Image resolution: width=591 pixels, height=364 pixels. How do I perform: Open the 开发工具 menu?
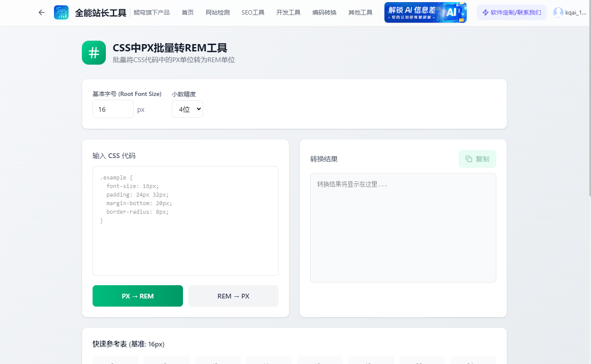pos(288,12)
